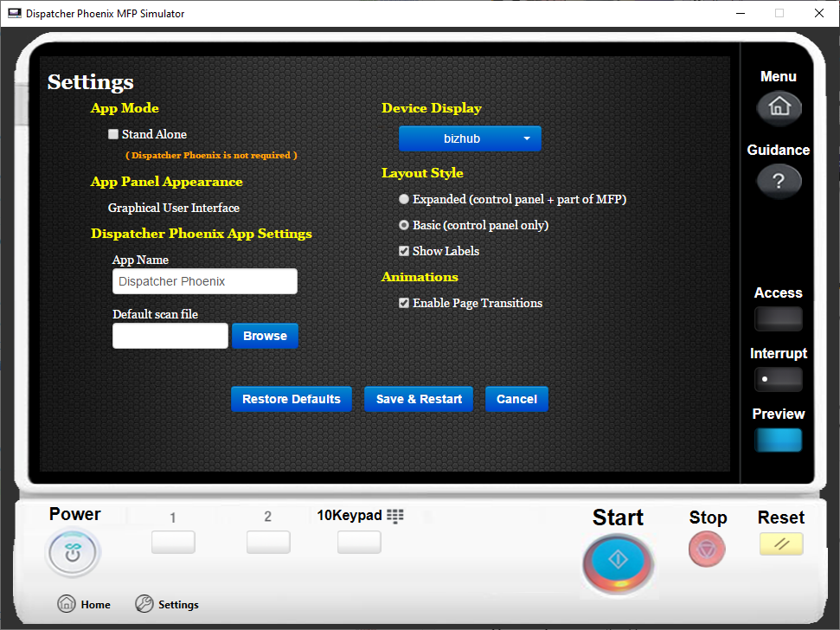Open Guidance question mark button
The width and height of the screenshot is (840, 630).
click(x=779, y=181)
